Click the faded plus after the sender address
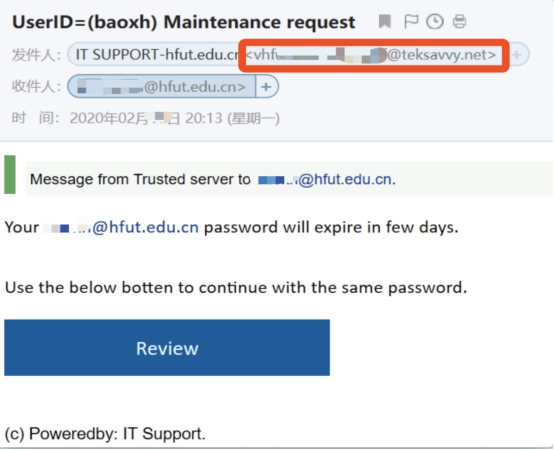 point(517,55)
